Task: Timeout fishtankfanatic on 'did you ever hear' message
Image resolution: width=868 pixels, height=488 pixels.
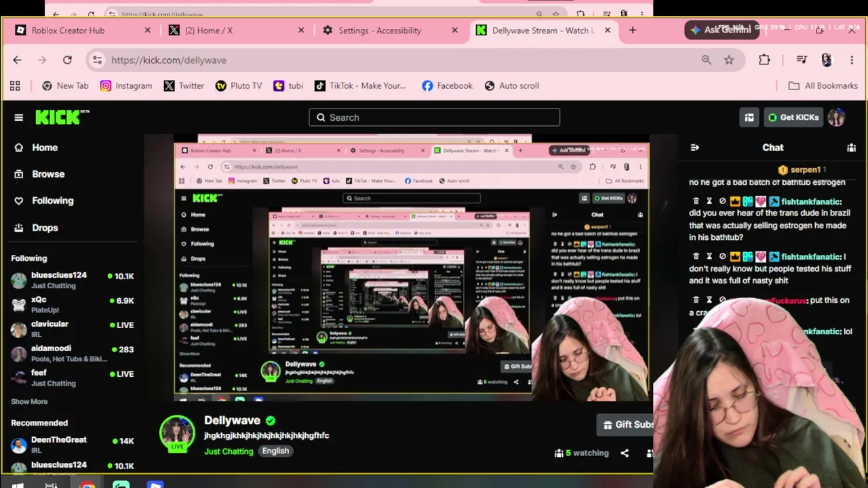Action: coord(709,201)
